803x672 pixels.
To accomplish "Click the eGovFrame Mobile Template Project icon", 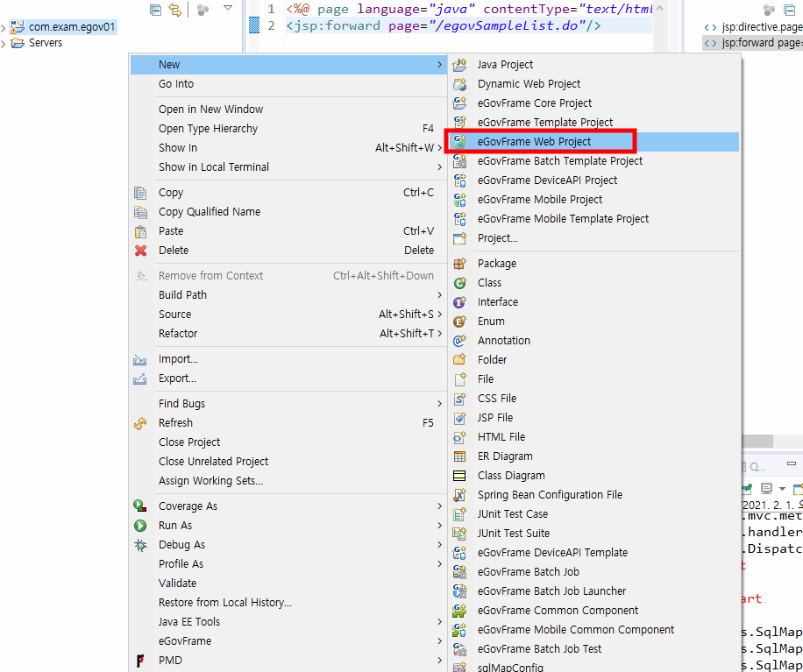I will (460, 218).
